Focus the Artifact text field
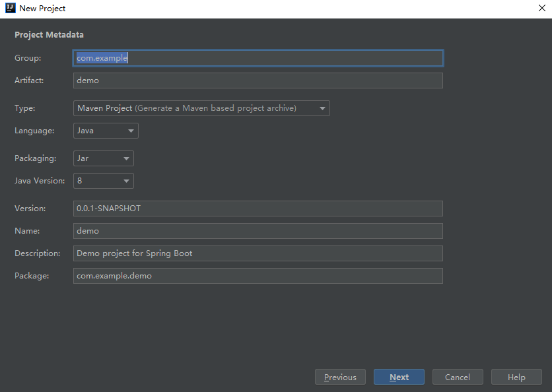This screenshot has height=392, width=552. tap(258, 81)
